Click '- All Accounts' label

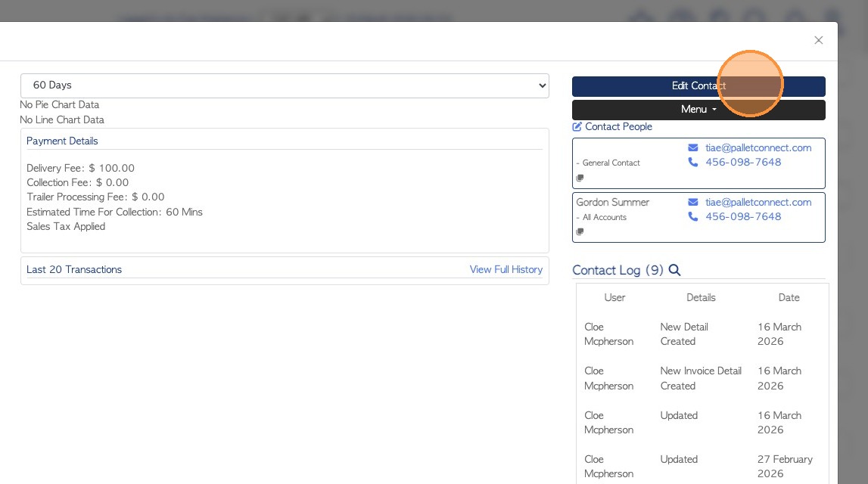pyautogui.click(x=601, y=217)
